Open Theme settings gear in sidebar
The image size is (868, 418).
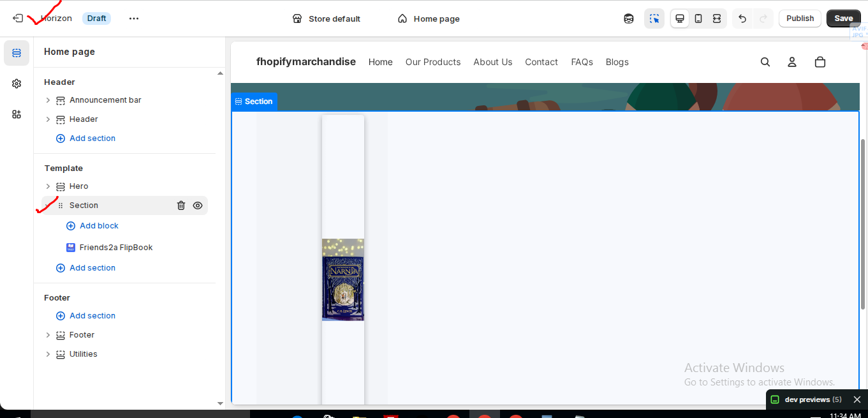coord(17,84)
